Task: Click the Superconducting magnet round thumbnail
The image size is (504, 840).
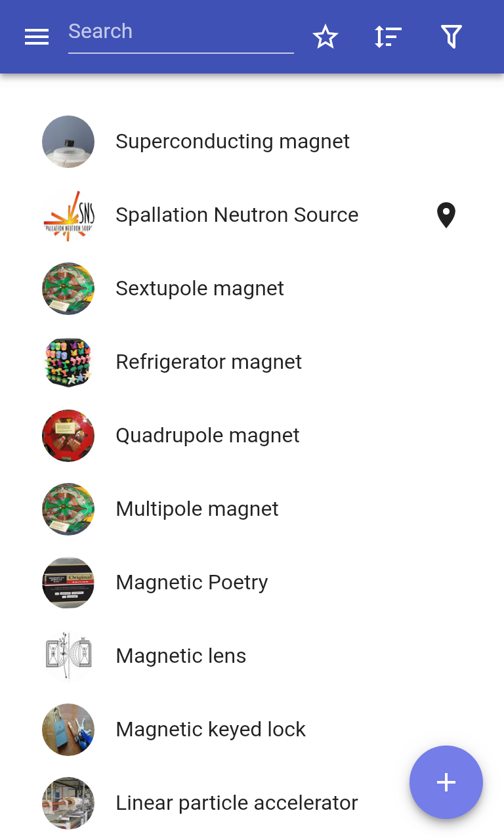Action: coord(68,142)
